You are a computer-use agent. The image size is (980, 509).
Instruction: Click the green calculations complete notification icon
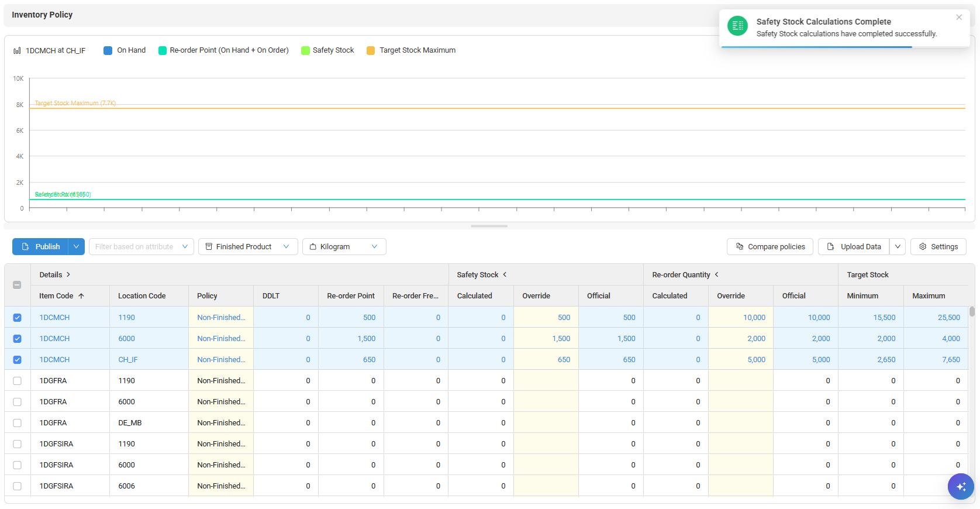[737, 26]
